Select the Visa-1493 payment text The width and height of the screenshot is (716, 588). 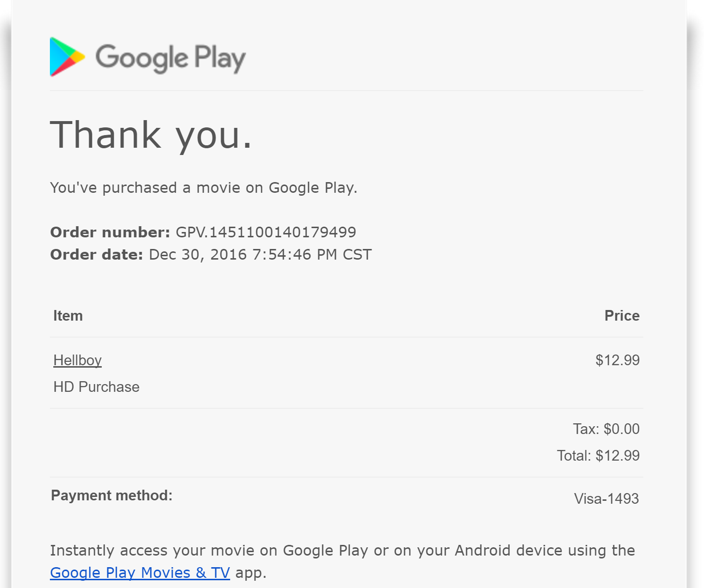607,499
